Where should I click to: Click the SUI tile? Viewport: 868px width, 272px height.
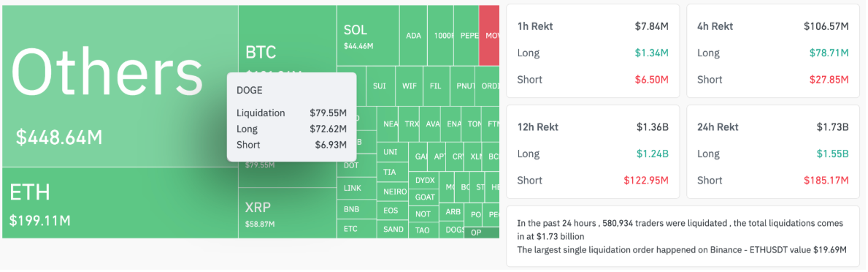click(x=380, y=86)
